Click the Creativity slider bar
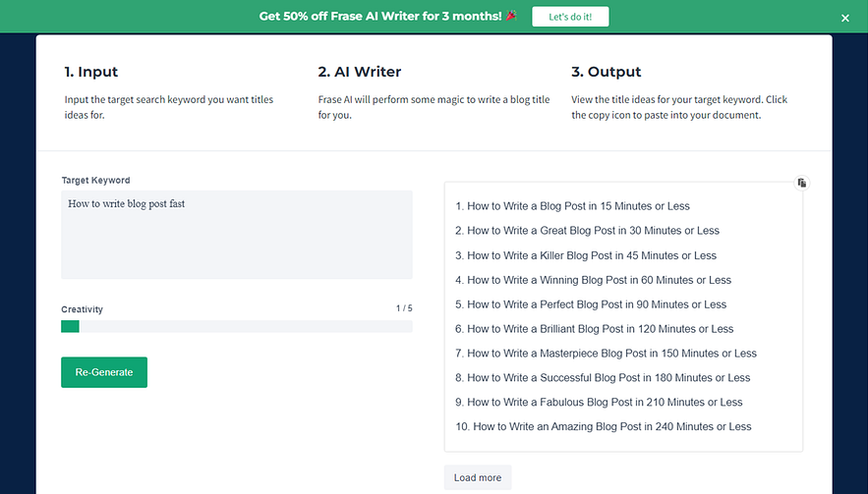Screen dimensions: 868x494 (237, 326)
